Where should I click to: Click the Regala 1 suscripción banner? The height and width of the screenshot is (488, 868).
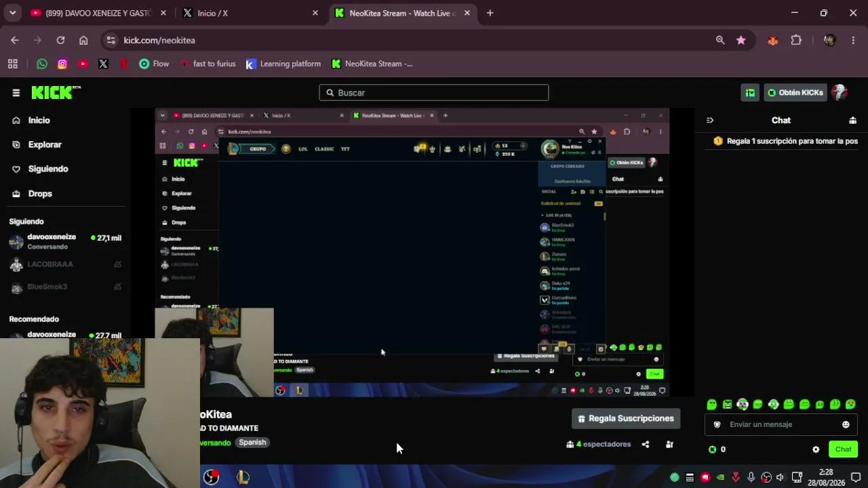coord(785,141)
